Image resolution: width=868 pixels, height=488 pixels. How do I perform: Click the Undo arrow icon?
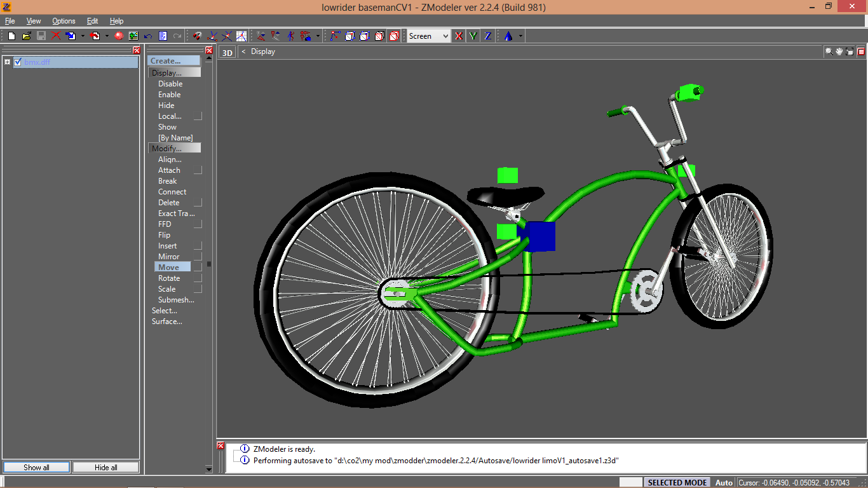click(148, 36)
